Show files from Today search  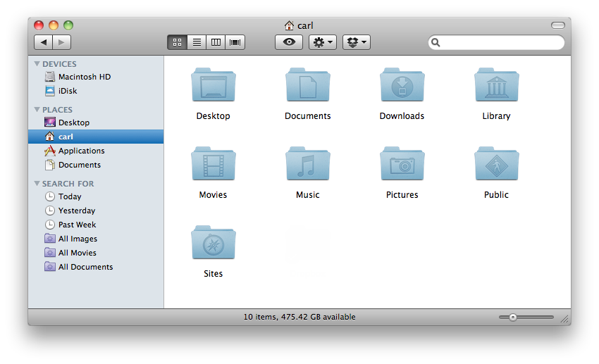(x=96, y=196)
